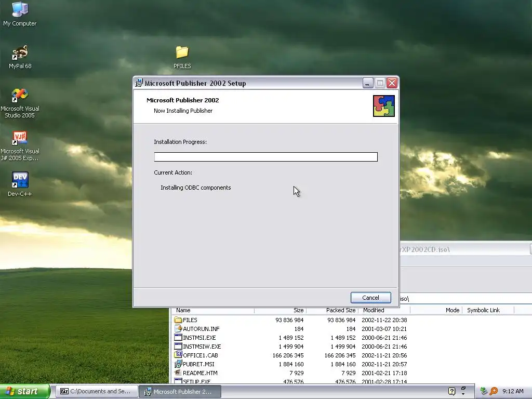Open the Windows Start menu

[x=25, y=392]
